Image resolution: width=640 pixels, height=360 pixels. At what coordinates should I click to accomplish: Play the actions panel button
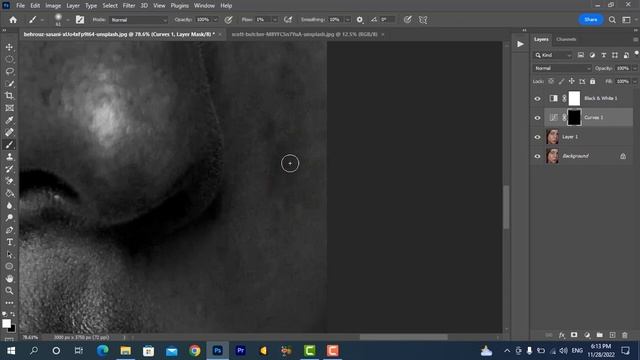[520, 44]
